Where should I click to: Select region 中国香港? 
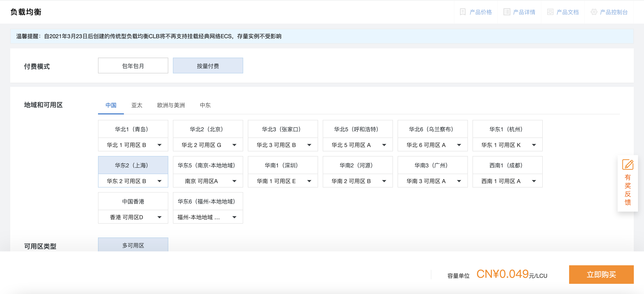(133, 201)
